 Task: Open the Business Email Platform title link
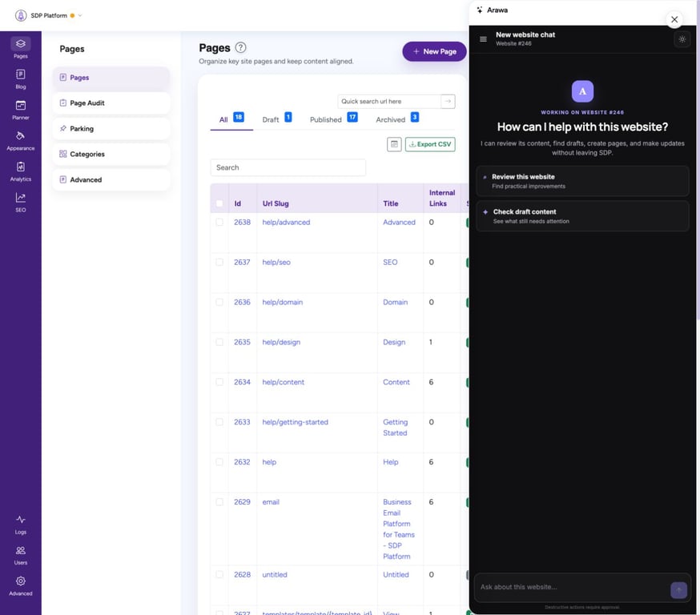(398, 529)
